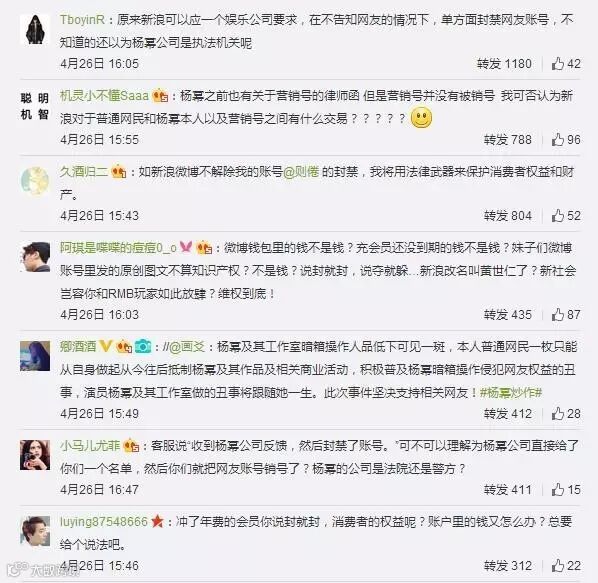Click 转发 1180 on TboyinR's comment
Screen dimensions: 598x583
tap(504, 64)
